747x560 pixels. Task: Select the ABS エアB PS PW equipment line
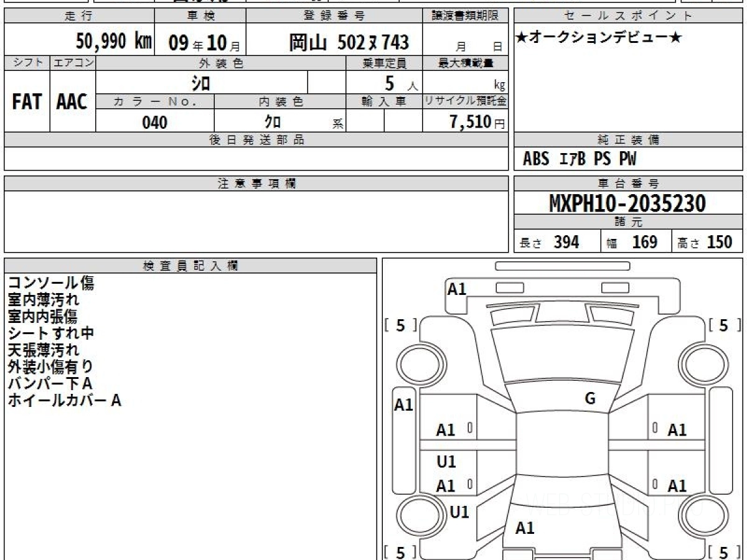pyautogui.click(x=580, y=159)
